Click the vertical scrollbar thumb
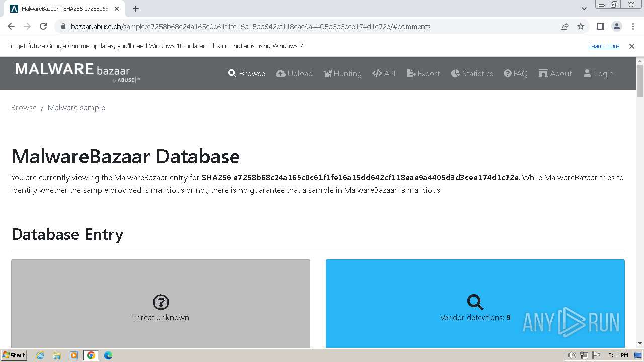This screenshot has height=362, width=644. point(640,80)
